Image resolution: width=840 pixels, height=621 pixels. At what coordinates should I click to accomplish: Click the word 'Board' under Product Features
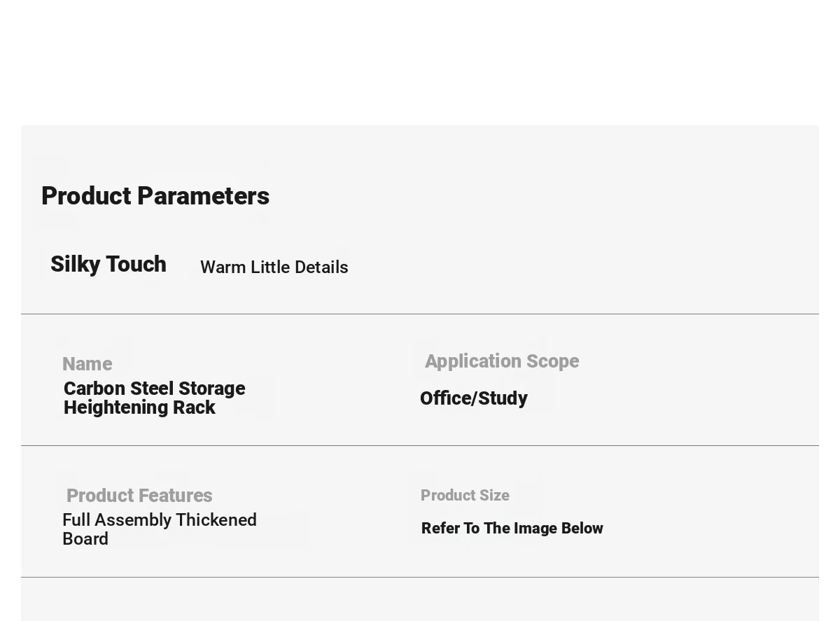tap(85, 539)
